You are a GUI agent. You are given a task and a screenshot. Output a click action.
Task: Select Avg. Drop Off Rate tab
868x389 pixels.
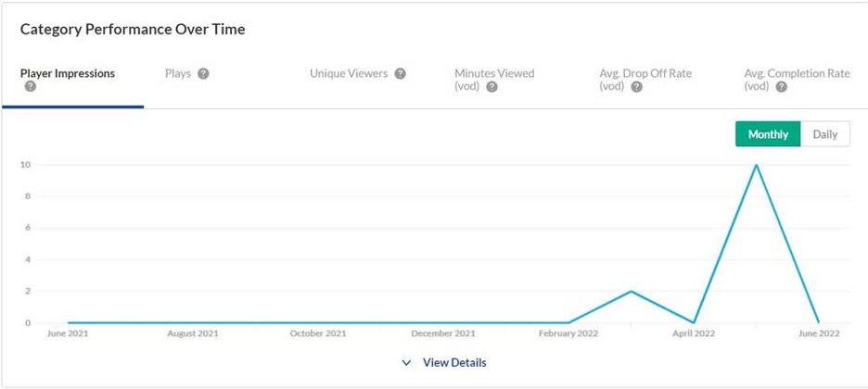coord(645,74)
